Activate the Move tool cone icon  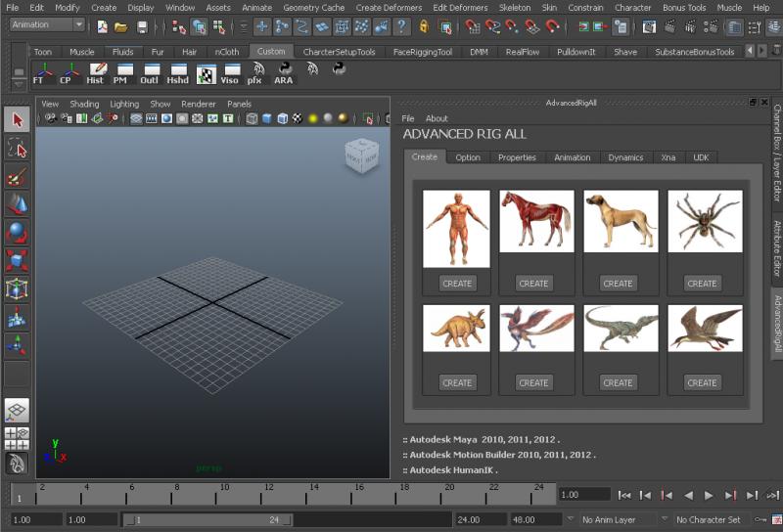click(x=17, y=204)
